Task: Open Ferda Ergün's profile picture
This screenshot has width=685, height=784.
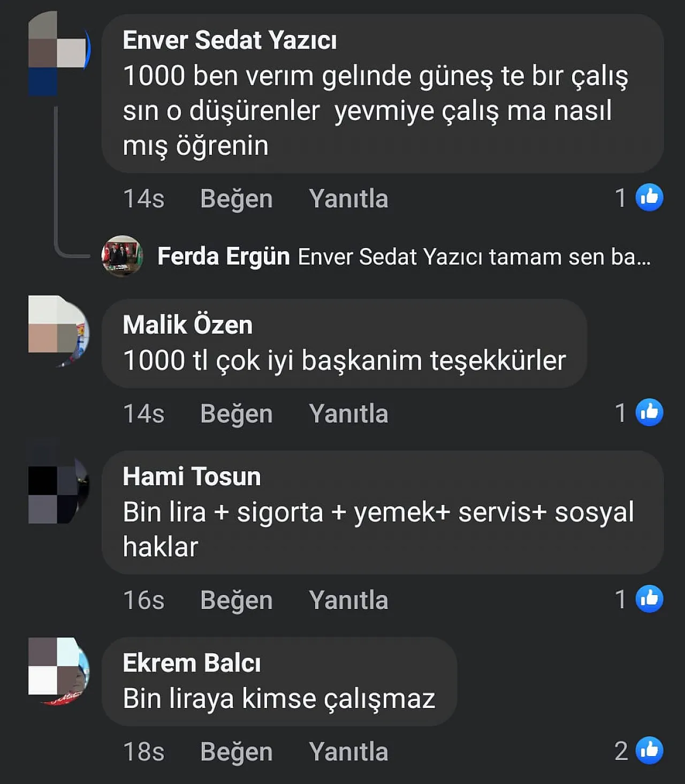Action: pos(123,256)
